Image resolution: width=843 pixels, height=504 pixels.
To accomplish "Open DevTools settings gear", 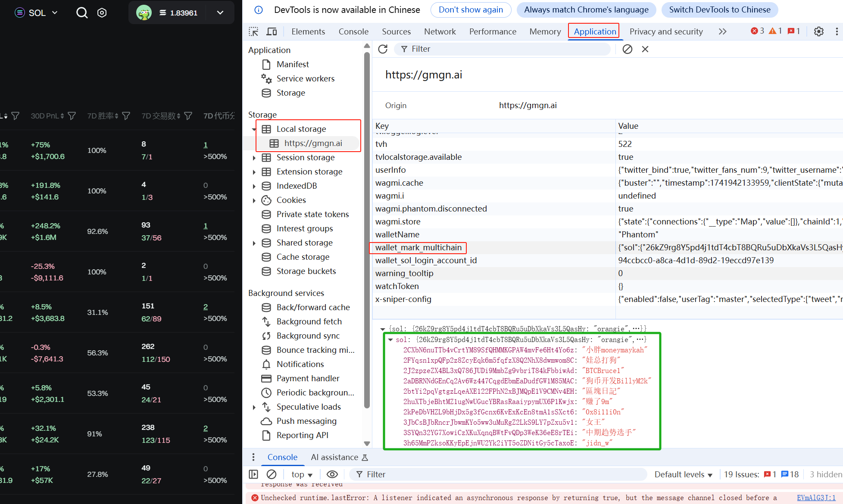I will pos(818,31).
